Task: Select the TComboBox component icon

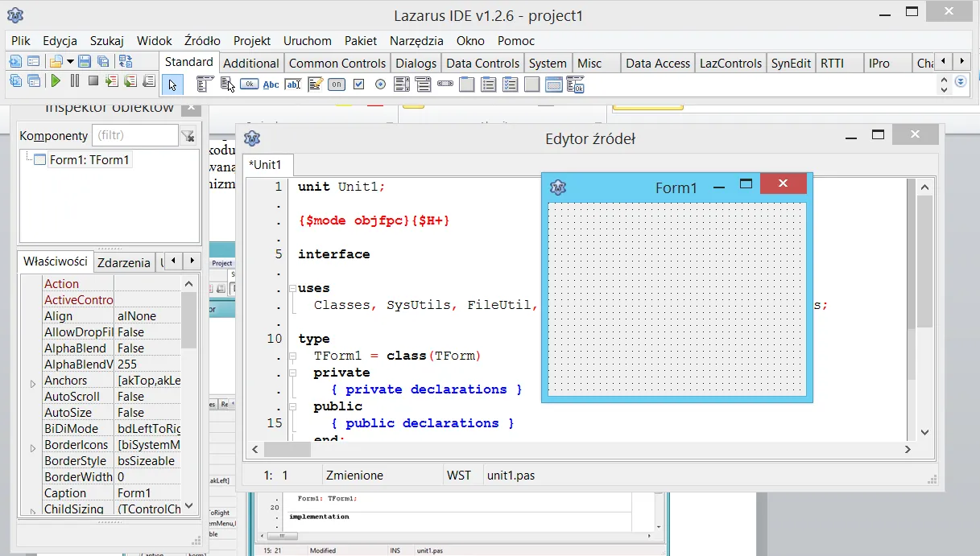Action: tap(424, 84)
